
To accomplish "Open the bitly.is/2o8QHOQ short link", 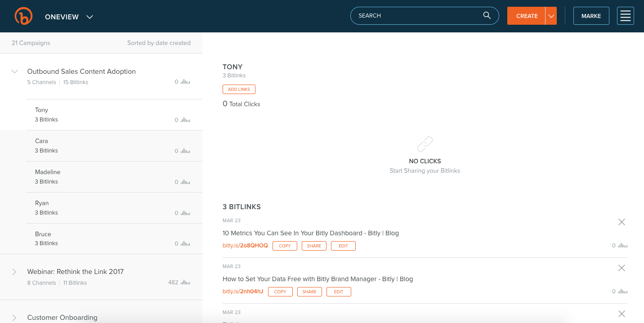I will pyautogui.click(x=245, y=246).
